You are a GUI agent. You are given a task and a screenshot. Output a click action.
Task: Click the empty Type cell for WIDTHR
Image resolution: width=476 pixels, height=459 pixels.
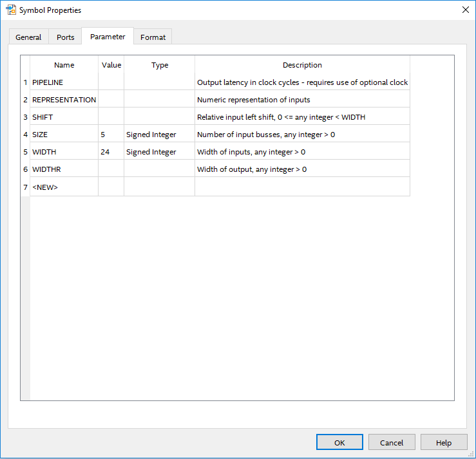pos(159,169)
